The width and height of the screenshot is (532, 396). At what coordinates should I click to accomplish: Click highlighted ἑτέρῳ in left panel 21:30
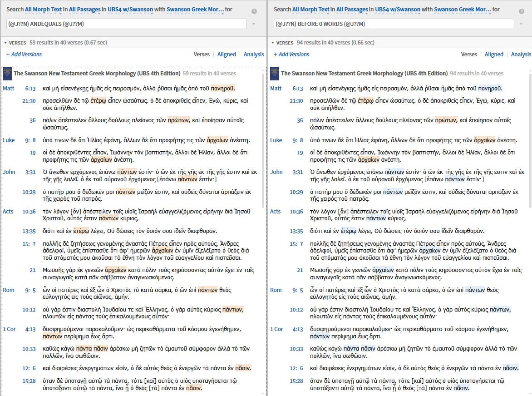coord(99,101)
